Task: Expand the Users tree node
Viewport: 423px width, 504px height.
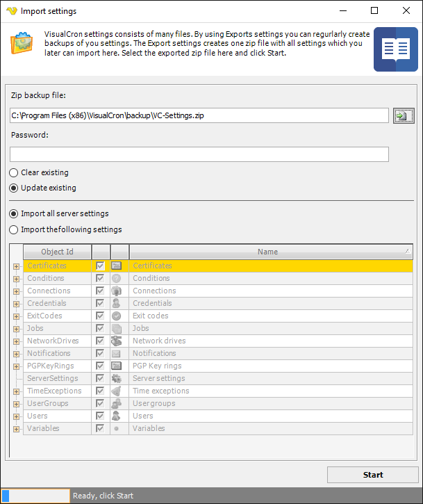Action: [16, 417]
